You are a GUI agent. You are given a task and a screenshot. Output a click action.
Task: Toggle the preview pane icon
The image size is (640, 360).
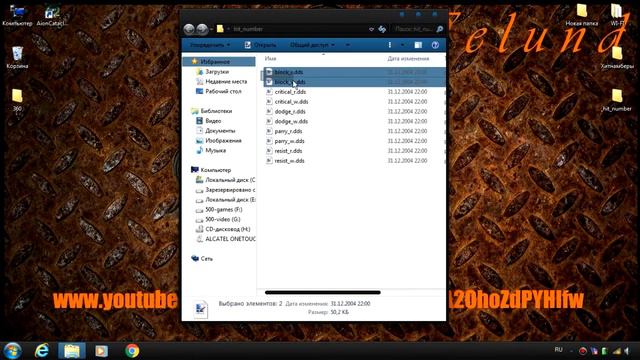click(x=418, y=45)
